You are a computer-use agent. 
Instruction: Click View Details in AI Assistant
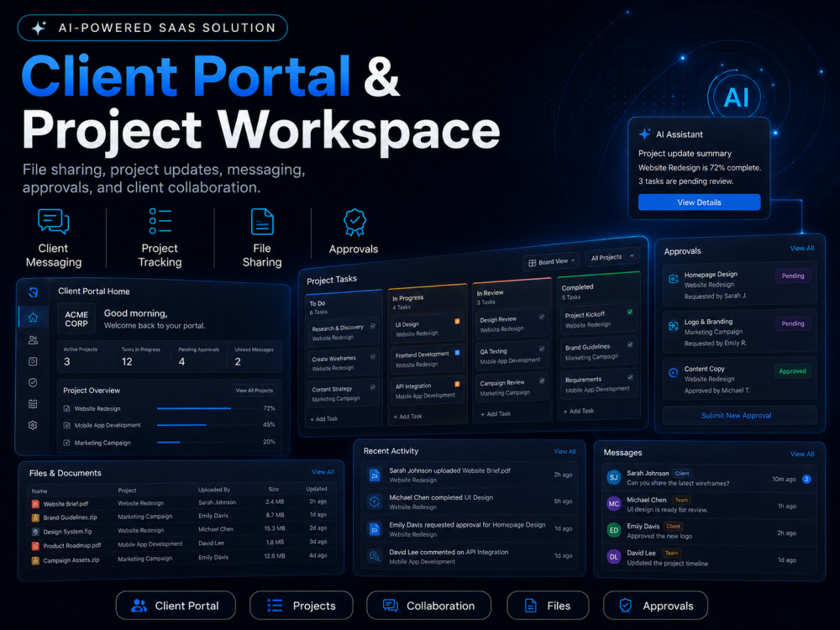point(699,202)
